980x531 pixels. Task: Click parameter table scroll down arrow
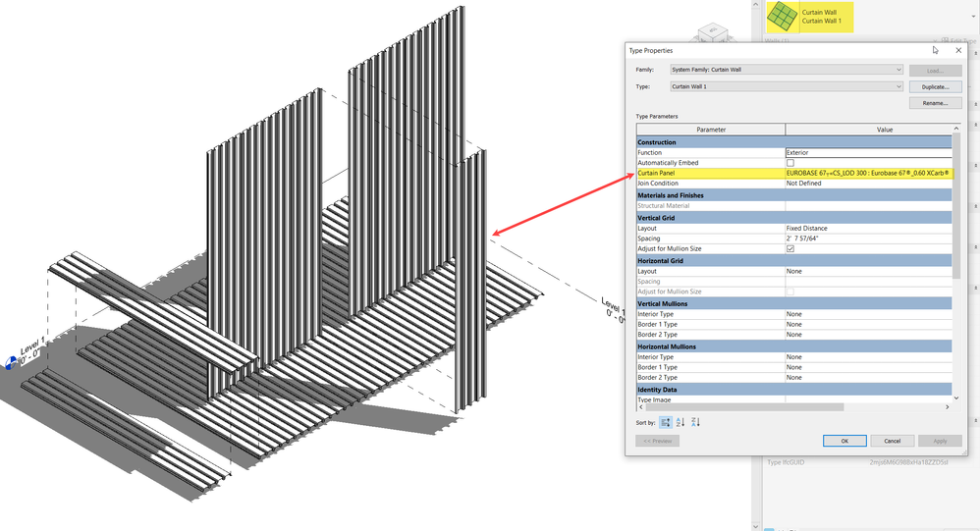click(x=956, y=398)
